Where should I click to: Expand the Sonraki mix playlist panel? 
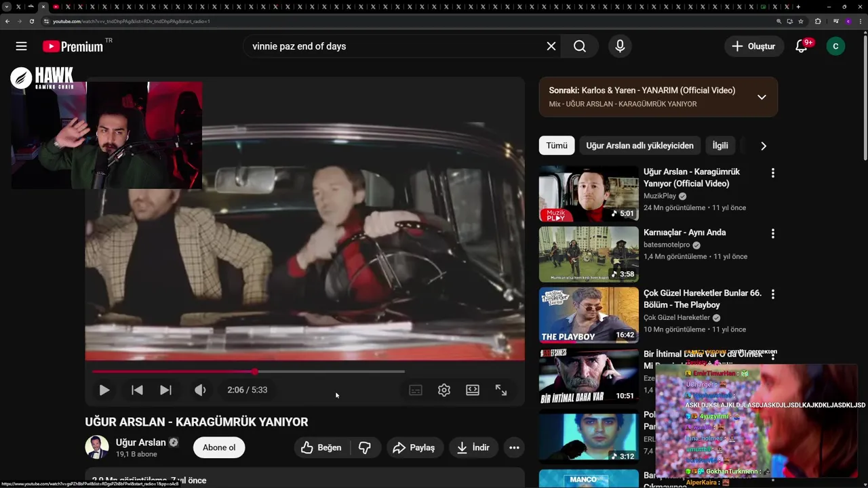tap(762, 97)
